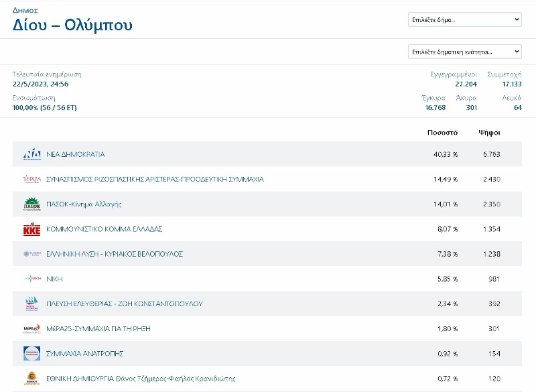Select the ΣΥΜΜΑΧΙΑ ΑΝΑΤΡΟΠΗΣ party name

[x=85, y=353]
